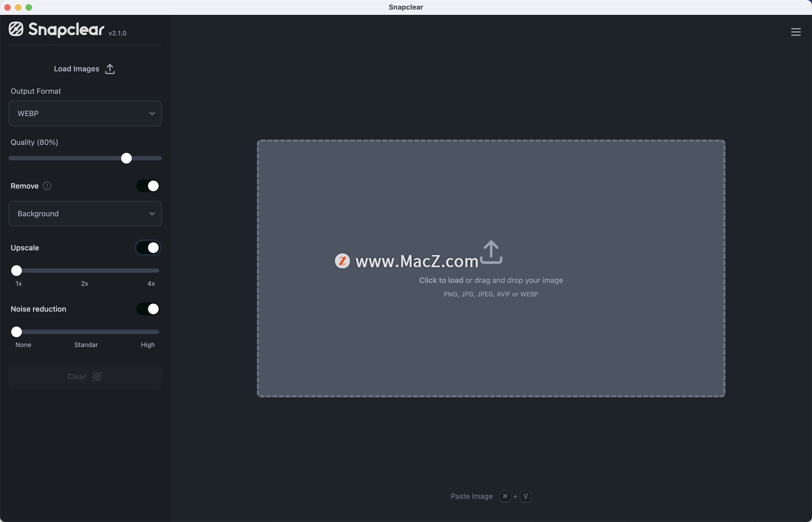Click 'Click to load' text
812x522 pixels.
(441, 280)
